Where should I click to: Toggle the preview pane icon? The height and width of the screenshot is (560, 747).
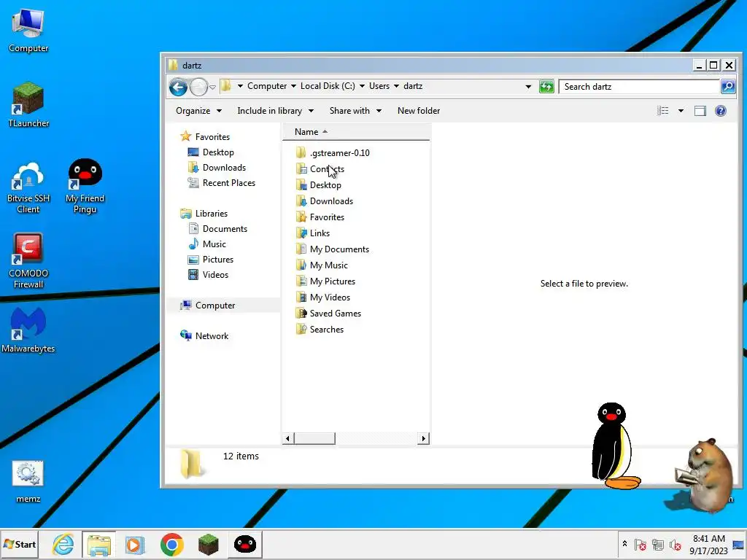(700, 111)
